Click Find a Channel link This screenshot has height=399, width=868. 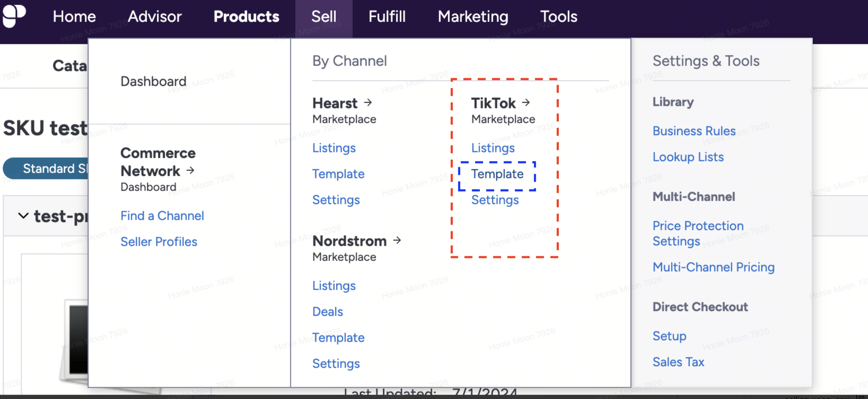162,216
